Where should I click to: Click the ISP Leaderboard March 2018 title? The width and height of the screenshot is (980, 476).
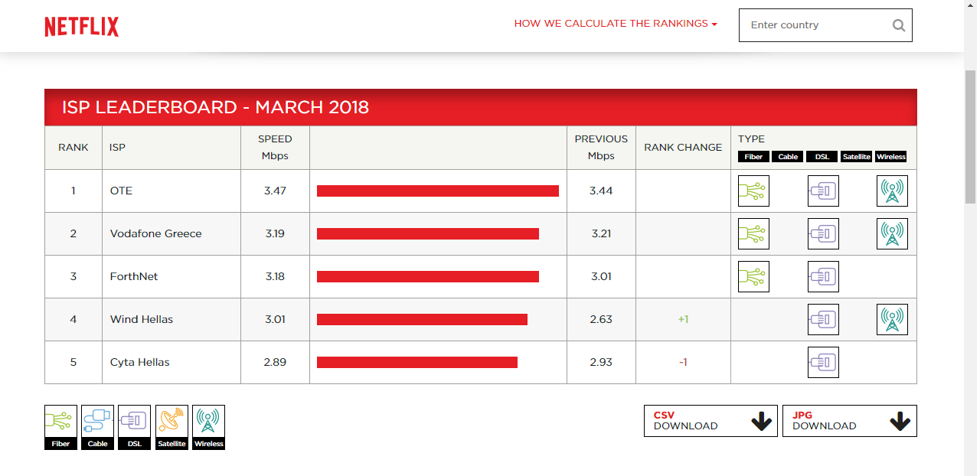pos(215,107)
